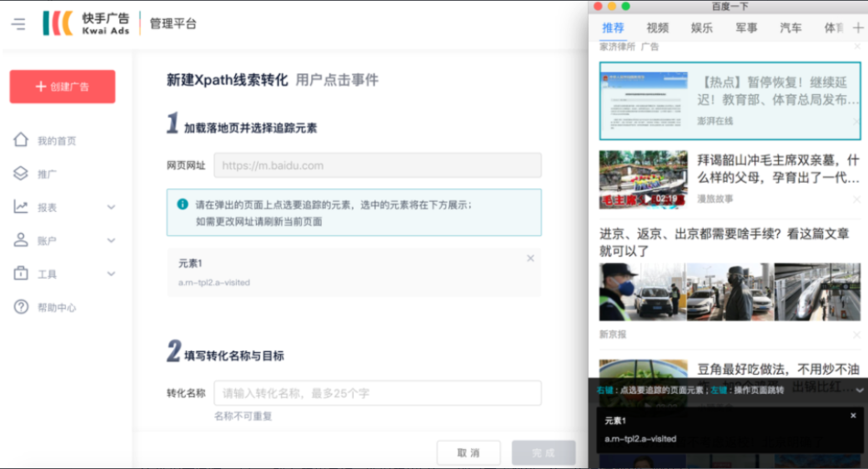Expand the 报表 menu chevron
Screen dimensions: 868x469
[x=111, y=207]
